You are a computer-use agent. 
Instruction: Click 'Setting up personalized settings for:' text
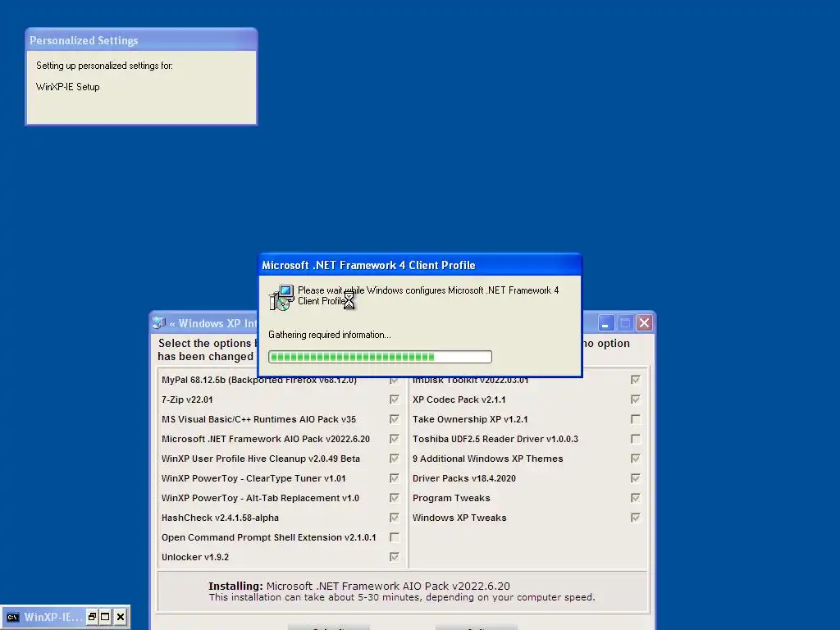(104, 66)
